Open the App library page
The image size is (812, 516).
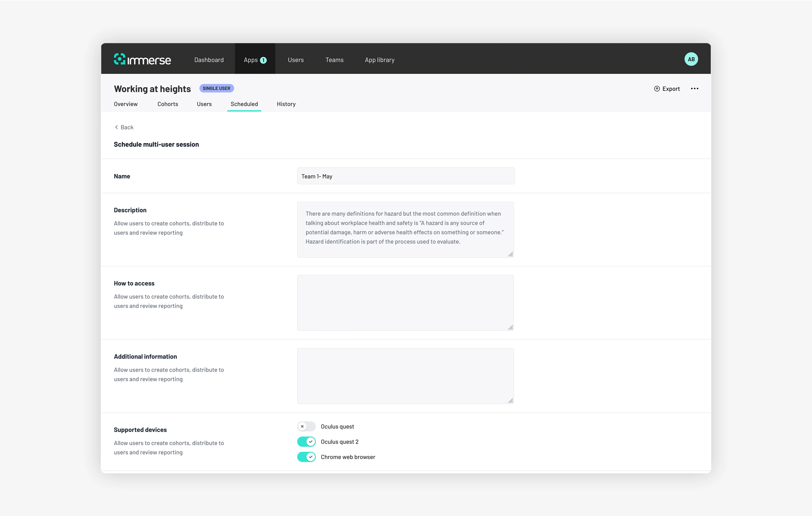(379, 60)
